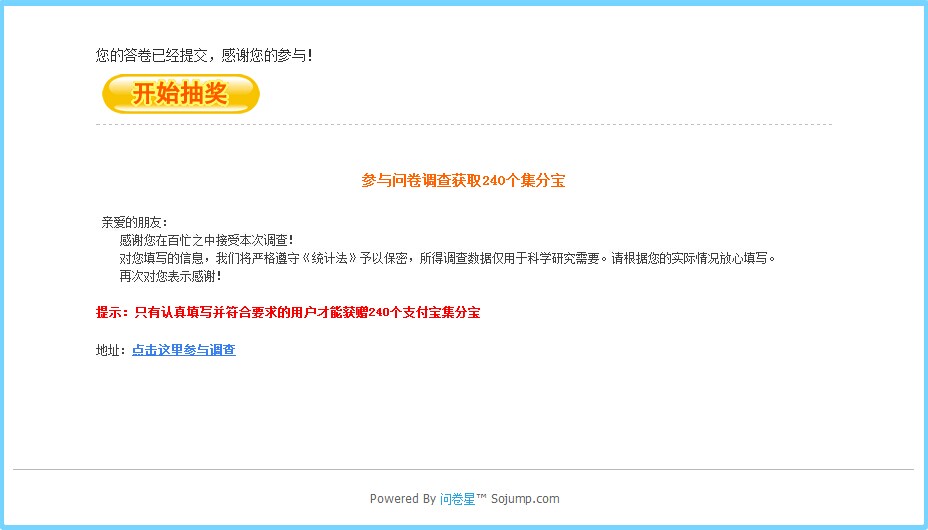Click the Sojump.com text in the footer
The height and width of the screenshot is (530, 928).
click(525, 499)
